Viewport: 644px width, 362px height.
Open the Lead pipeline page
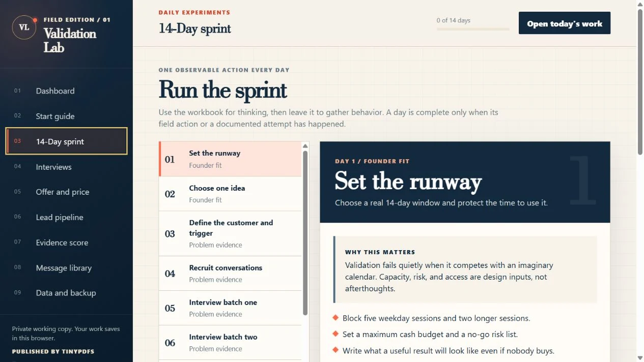tap(66, 217)
